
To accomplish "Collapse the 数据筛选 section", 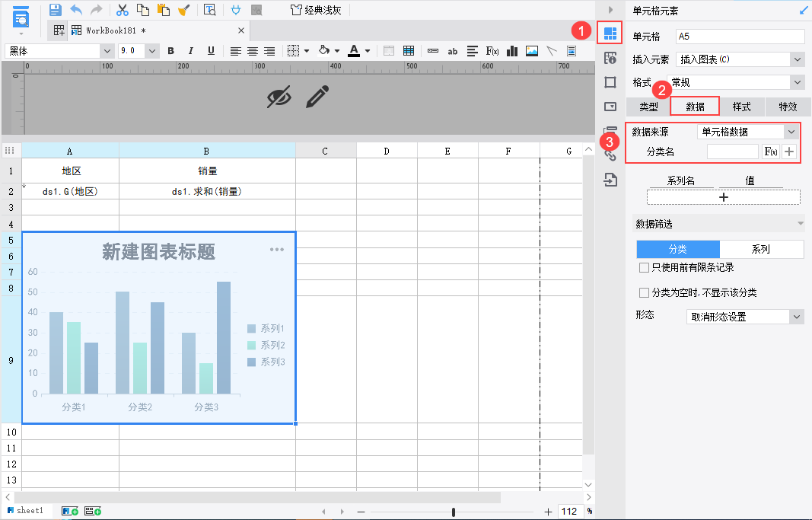I will [801, 224].
